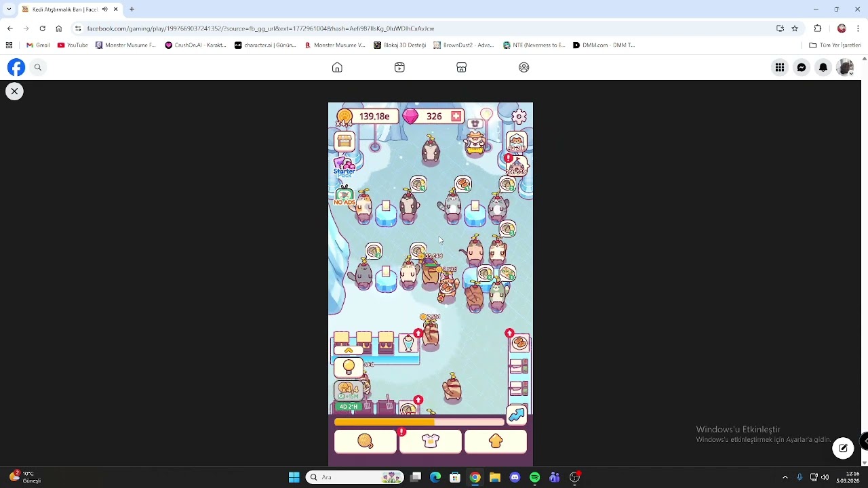868x488 pixels.
Task: Tap the lightbulb hint button
Action: tap(349, 367)
